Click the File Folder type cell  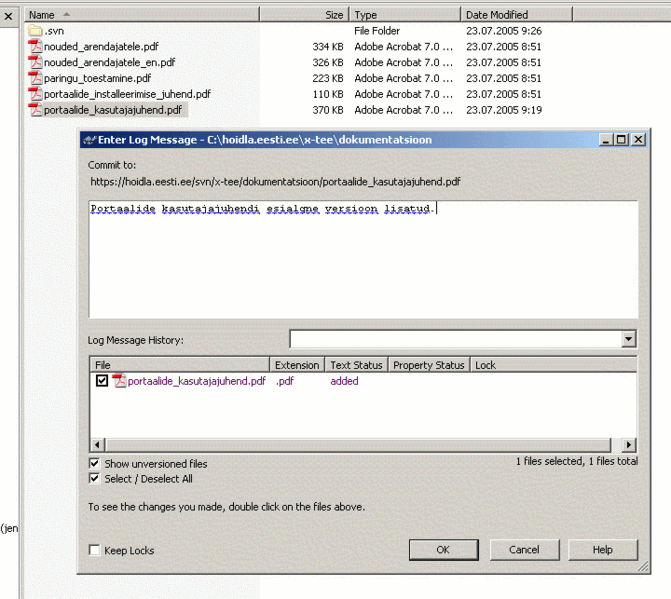377,31
